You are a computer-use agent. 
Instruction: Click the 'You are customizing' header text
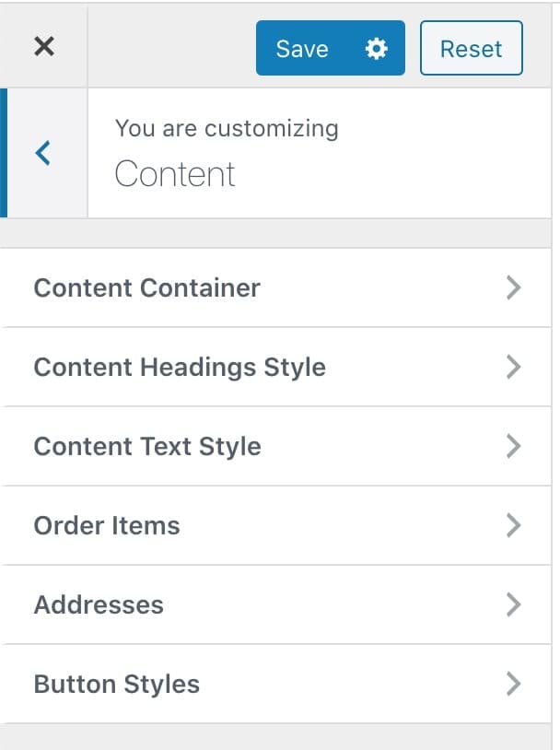[227, 129]
